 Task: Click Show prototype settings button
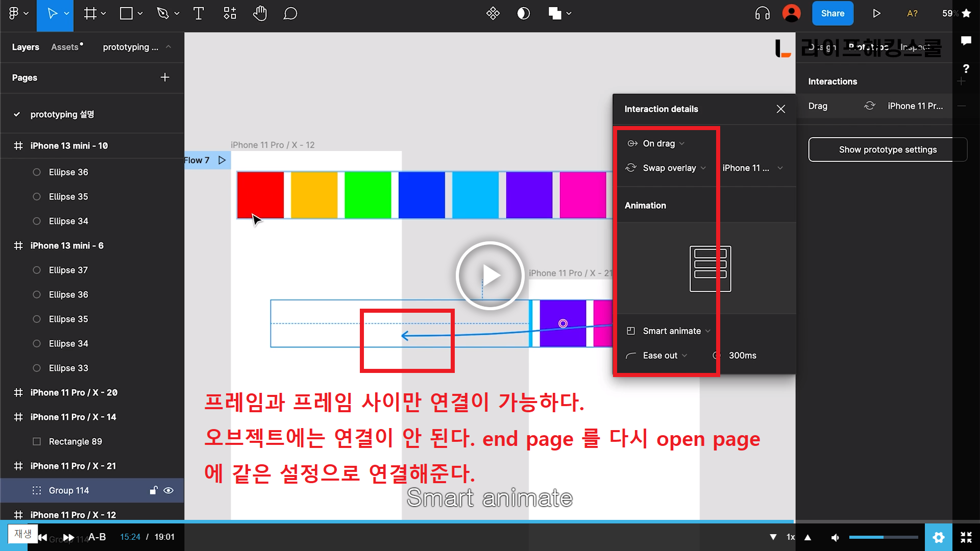pyautogui.click(x=887, y=149)
